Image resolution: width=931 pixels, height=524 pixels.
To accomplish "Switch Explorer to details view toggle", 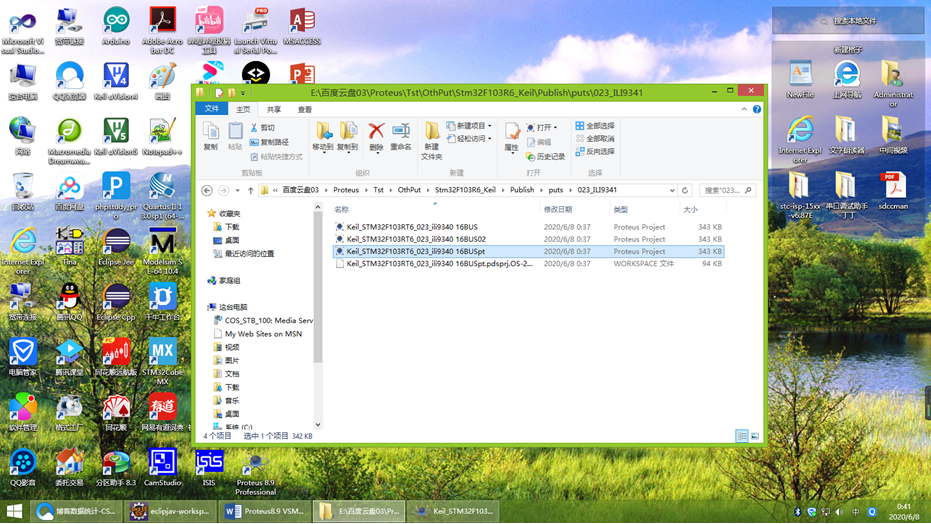I will point(742,436).
